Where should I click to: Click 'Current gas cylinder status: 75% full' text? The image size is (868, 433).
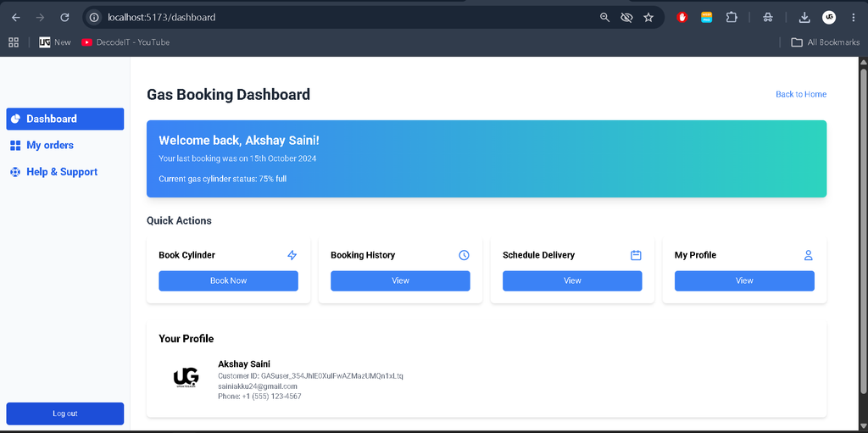[223, 179]
